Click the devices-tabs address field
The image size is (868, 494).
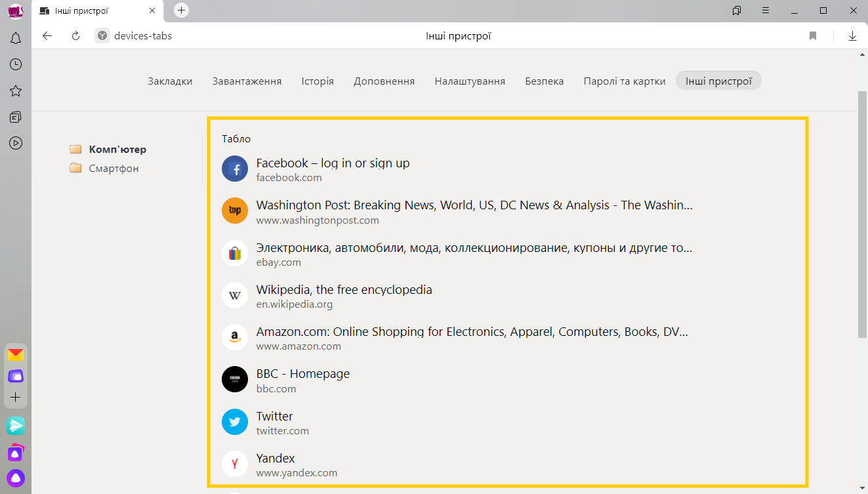143,36
